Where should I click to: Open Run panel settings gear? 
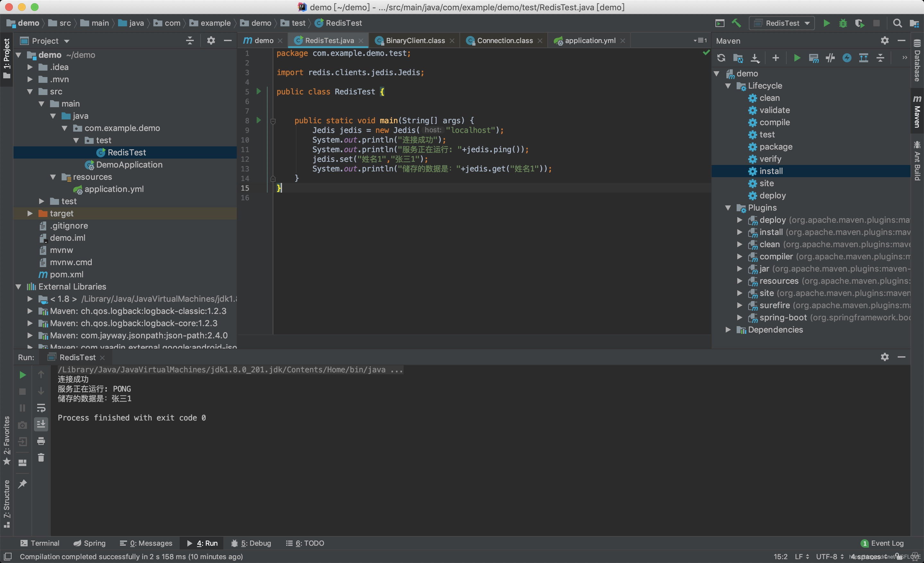885,357
